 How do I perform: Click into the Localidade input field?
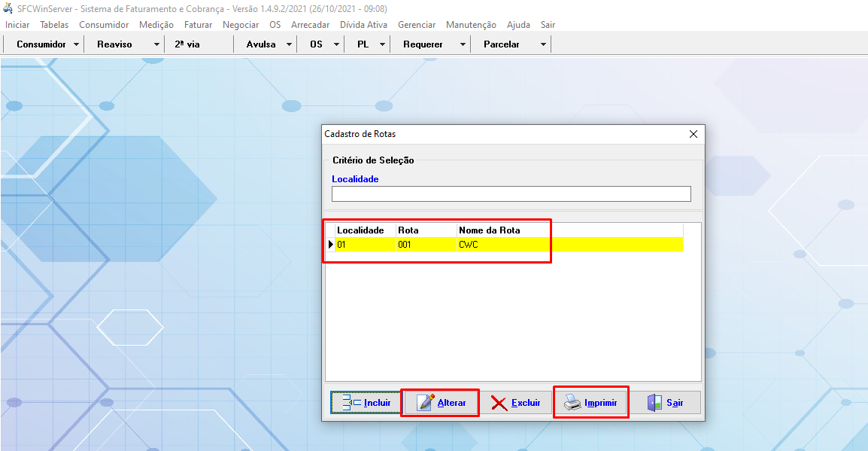coord(511,194)
